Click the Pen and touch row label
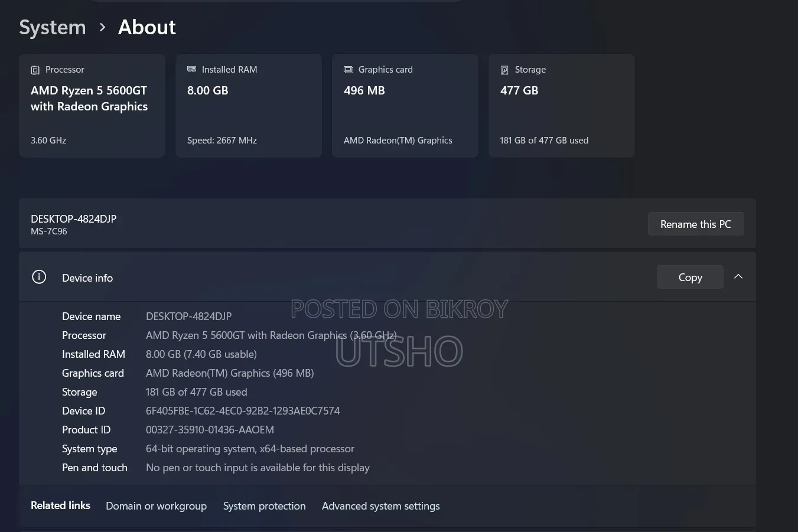Screen dimensions: 798x532 (x=95, y=468)
